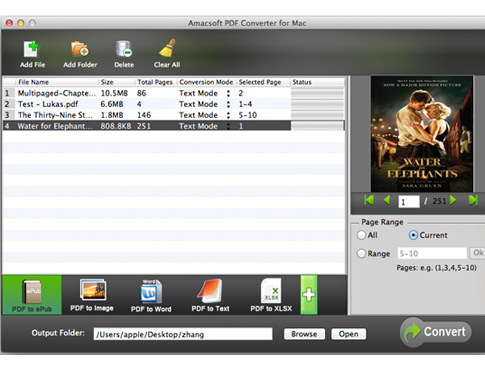Click the Delete database icon
The image size is (485, 370).
[124, 49]
